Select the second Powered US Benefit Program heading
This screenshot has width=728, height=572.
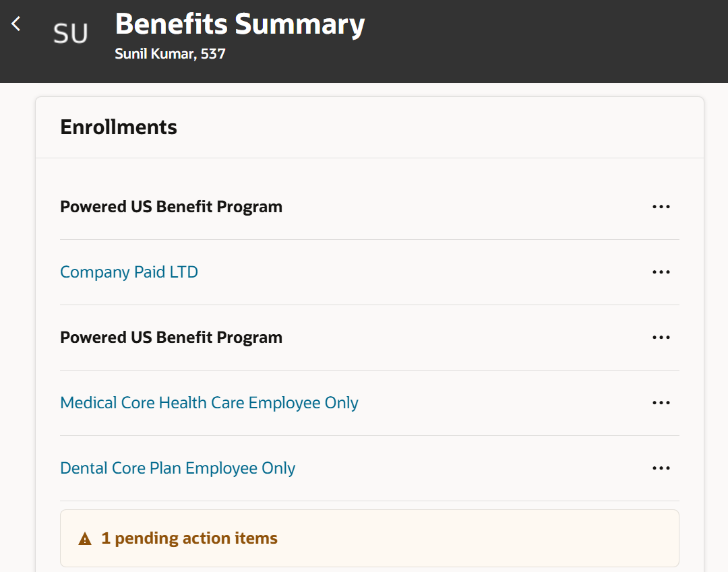tap(171, 338)
